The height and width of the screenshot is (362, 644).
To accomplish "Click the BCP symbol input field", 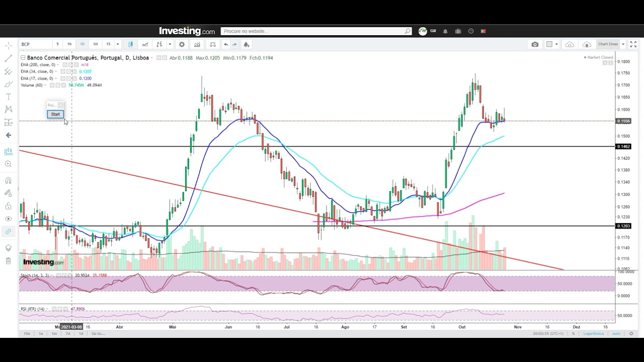I will point(35,44).
